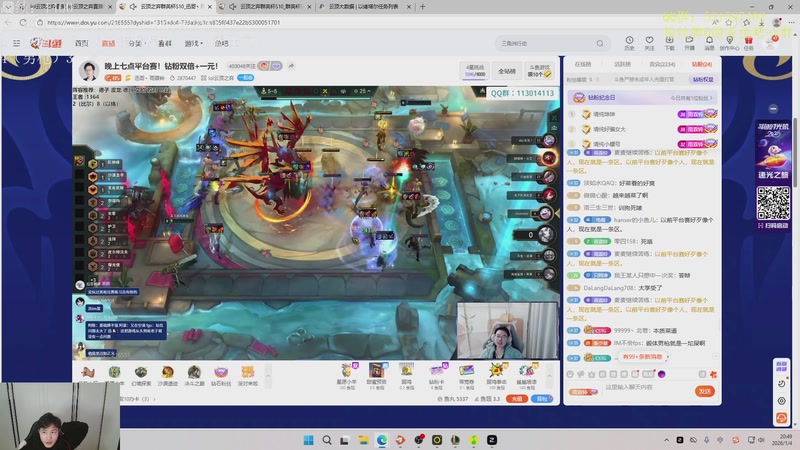Screen dimensions: 800x450
Task: Open the 游戏 dropdown in navigation
Action: (x=193, y=43)
